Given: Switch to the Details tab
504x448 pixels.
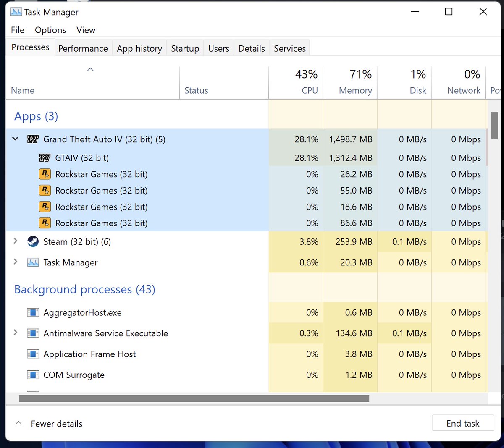Looking at the screenshot, I should [x=252, y=48].
